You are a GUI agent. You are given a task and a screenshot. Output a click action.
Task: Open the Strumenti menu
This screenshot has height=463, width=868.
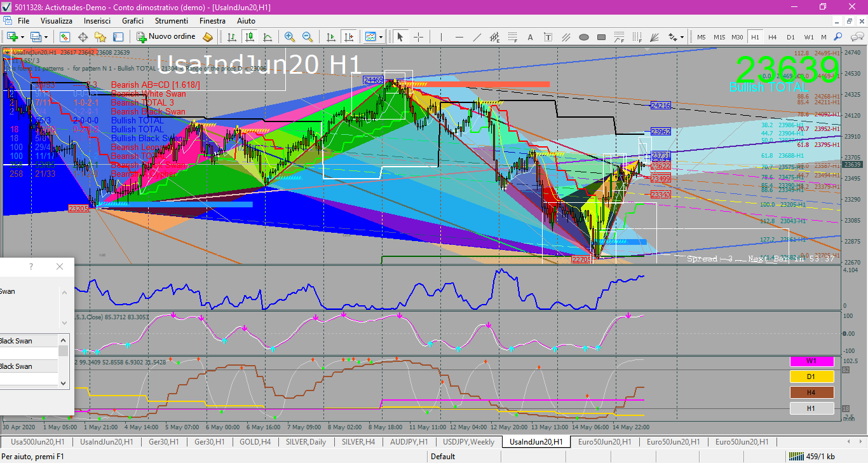[x=172, y=21]
